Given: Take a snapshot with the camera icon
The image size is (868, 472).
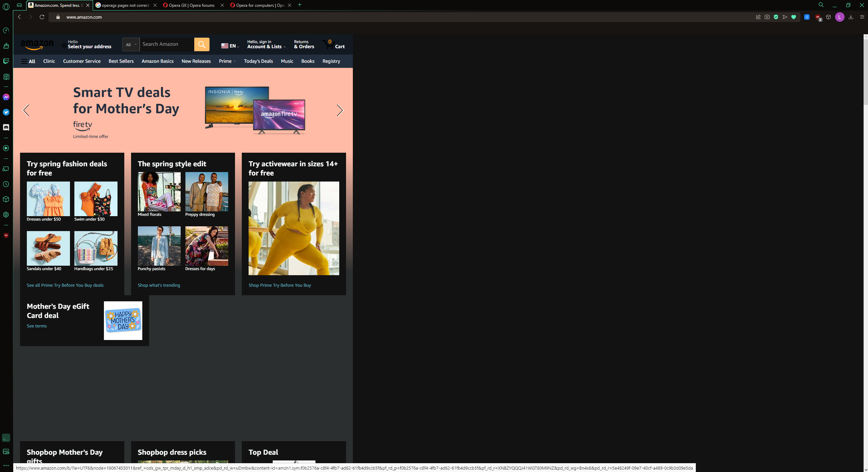Looking at the screenshot, I should (767, 17).
